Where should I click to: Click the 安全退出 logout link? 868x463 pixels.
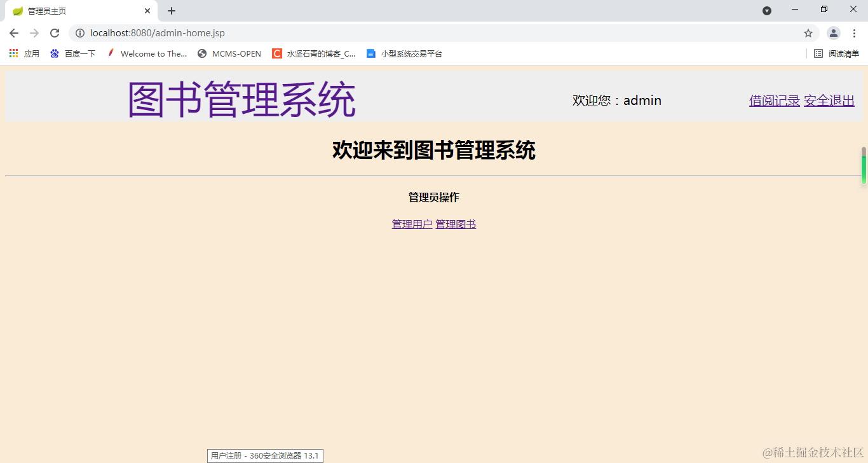[x=829, y=100]
